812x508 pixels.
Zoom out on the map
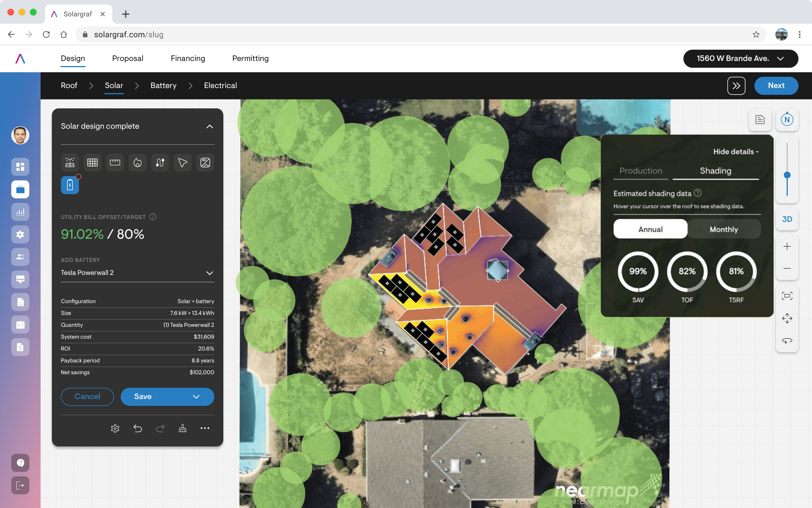[787, 268]
